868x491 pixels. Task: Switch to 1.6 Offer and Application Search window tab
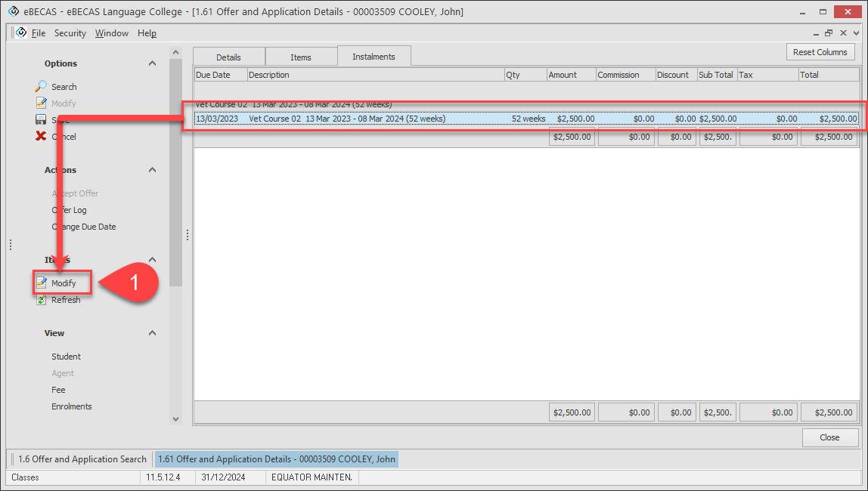(82, 459)
